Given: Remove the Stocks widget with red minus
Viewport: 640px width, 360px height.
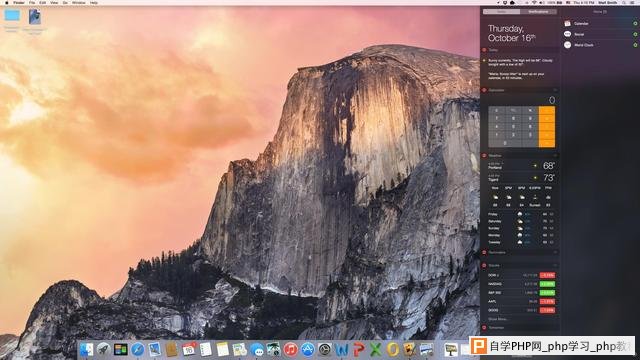Looking at the screenshot, I should tap(484, 265).
